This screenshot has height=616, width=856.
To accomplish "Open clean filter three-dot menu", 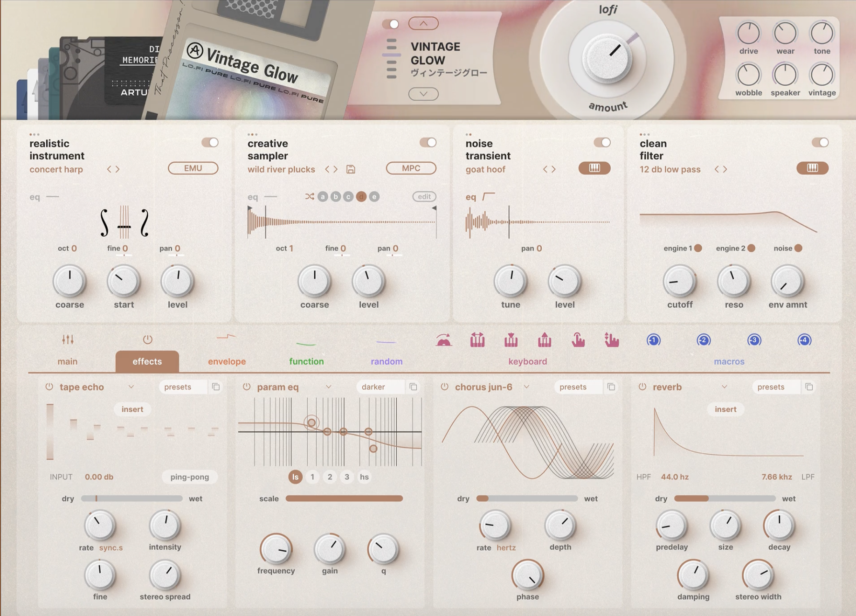I will click(644, 134).
